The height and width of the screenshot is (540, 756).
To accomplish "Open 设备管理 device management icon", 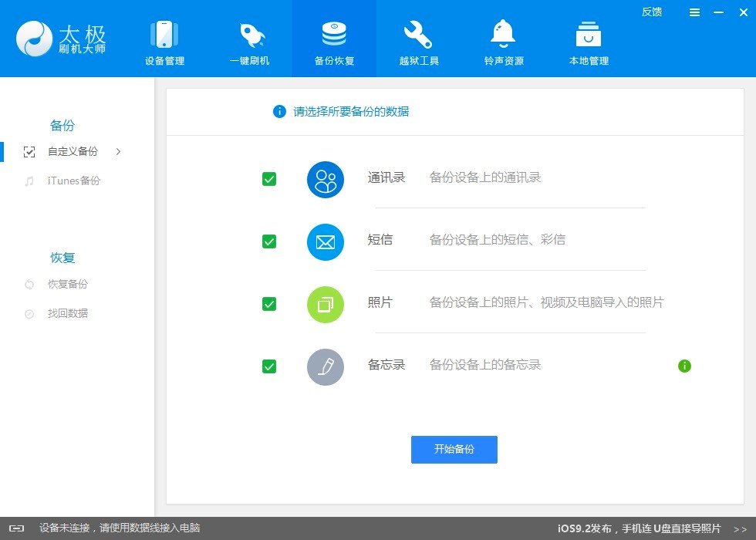I will tap(164, 35).
